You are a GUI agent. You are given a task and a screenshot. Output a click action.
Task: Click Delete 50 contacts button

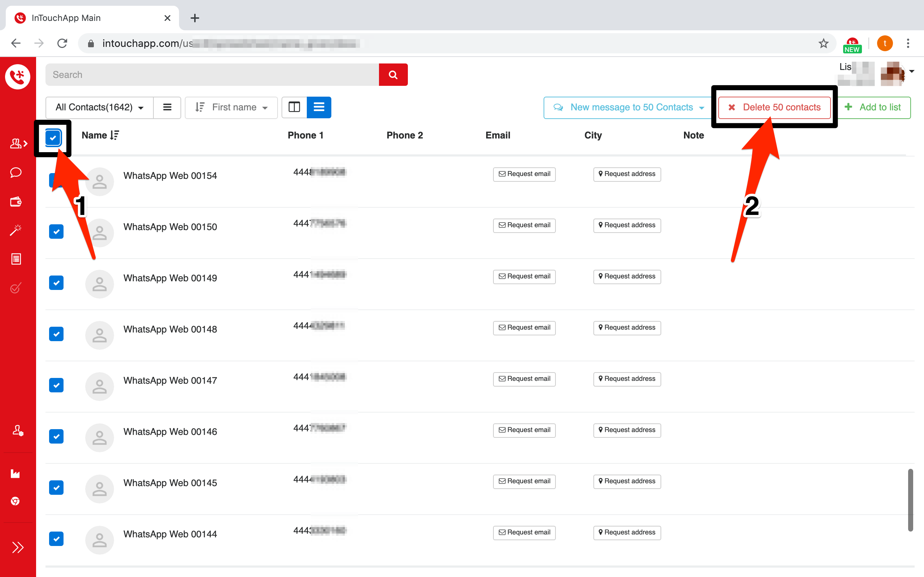(774, 107)
